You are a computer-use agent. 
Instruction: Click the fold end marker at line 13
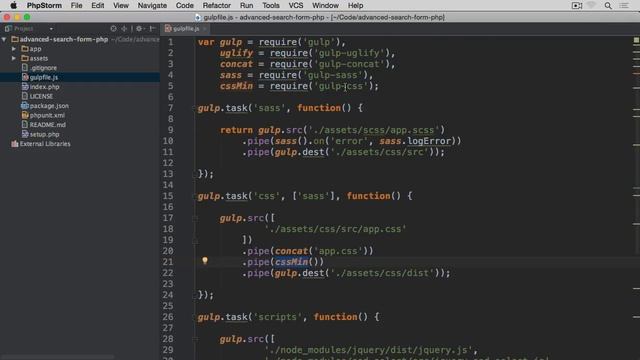(194, 174)
